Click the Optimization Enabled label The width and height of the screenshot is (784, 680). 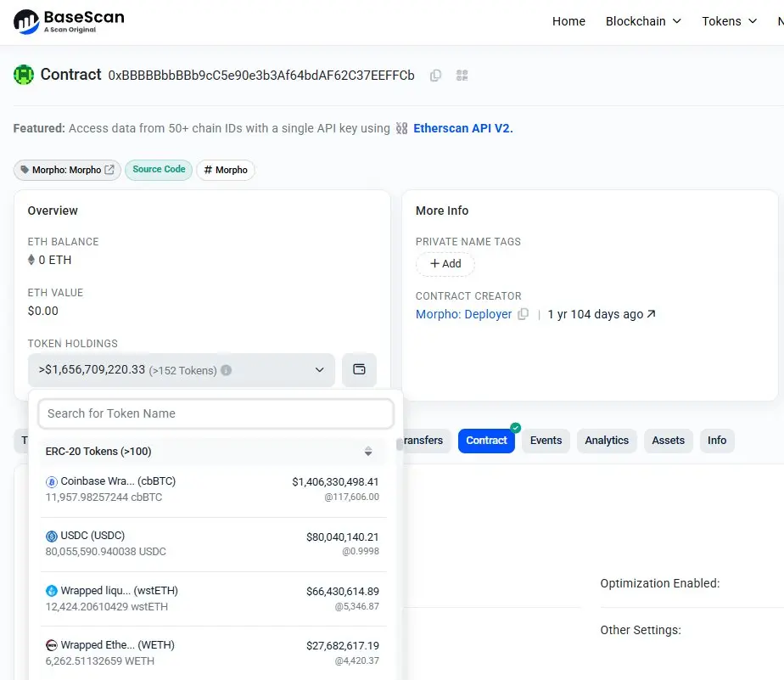click(x=660, y=583)
